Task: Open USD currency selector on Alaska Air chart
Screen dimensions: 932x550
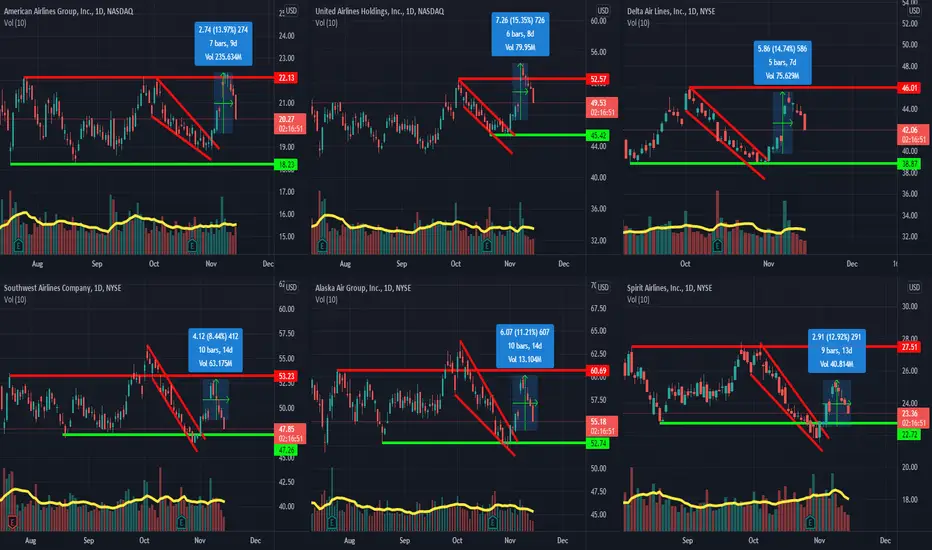Action: click(603, 287)
